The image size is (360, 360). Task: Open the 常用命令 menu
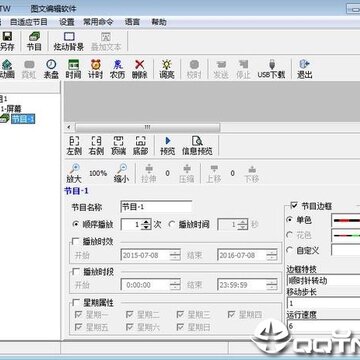tap(98, 22)
